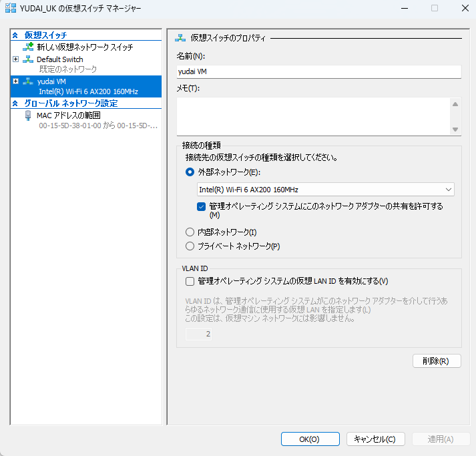Click the Intel(R) Wi-Fi 6 AX200 subtitle under yudai VM
476x456 pixels.
tap(88, 91)
